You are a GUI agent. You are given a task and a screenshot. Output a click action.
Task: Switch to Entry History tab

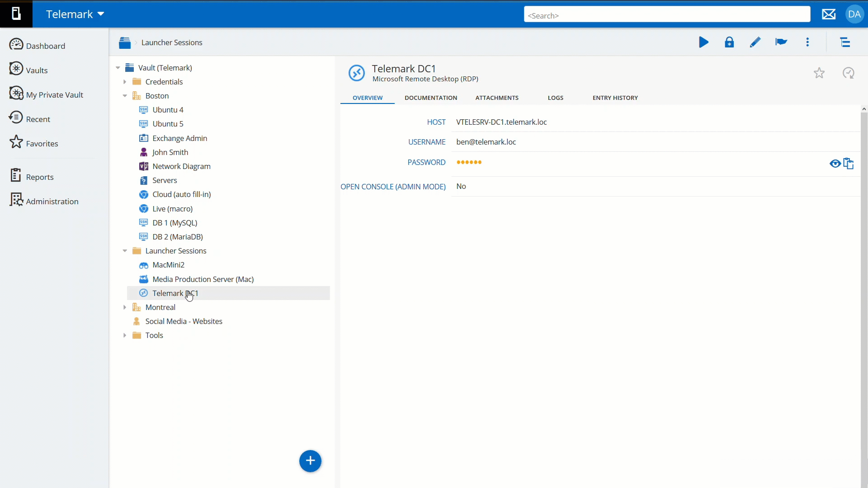615,98
